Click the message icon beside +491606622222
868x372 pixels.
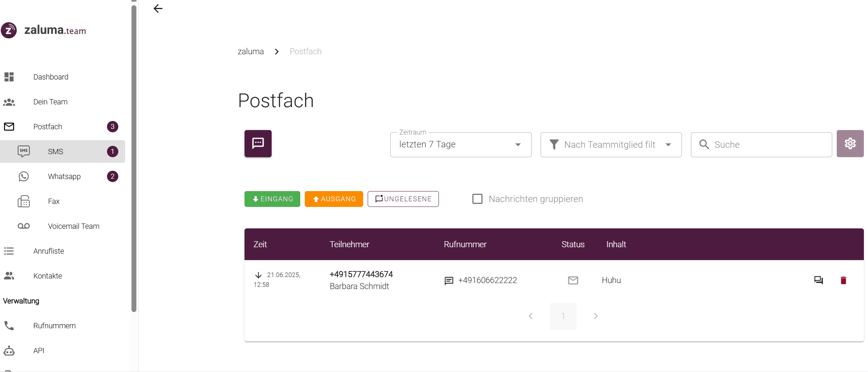449,281
